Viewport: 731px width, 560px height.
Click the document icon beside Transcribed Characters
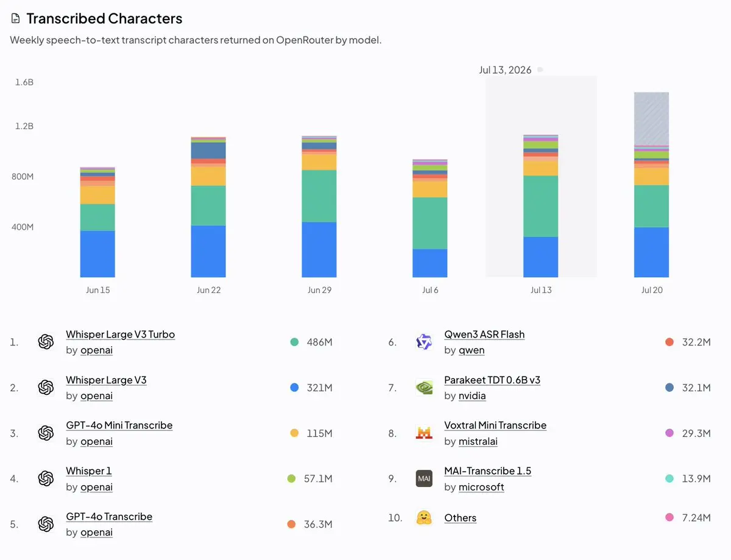16,19
